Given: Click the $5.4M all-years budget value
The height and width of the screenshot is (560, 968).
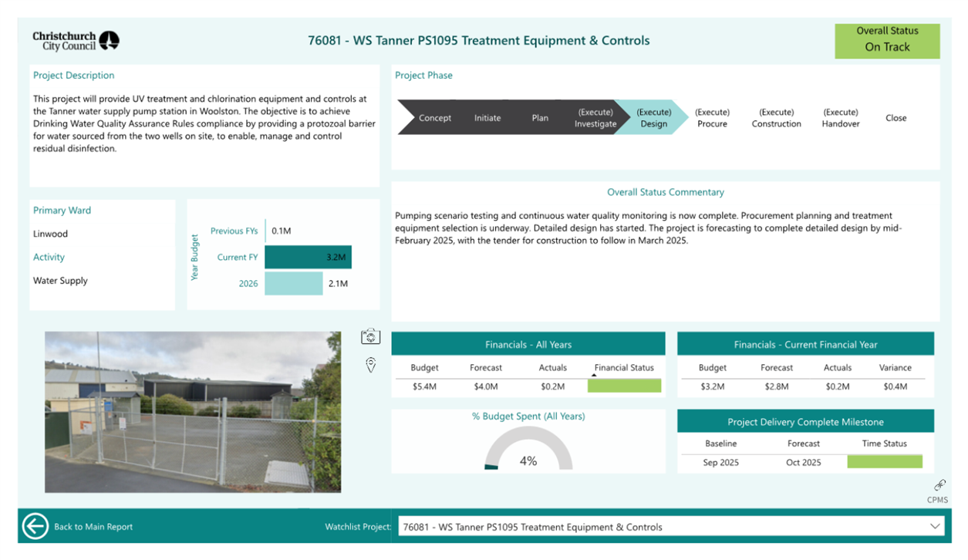Looking at the screenshot, I should point(424,386).
